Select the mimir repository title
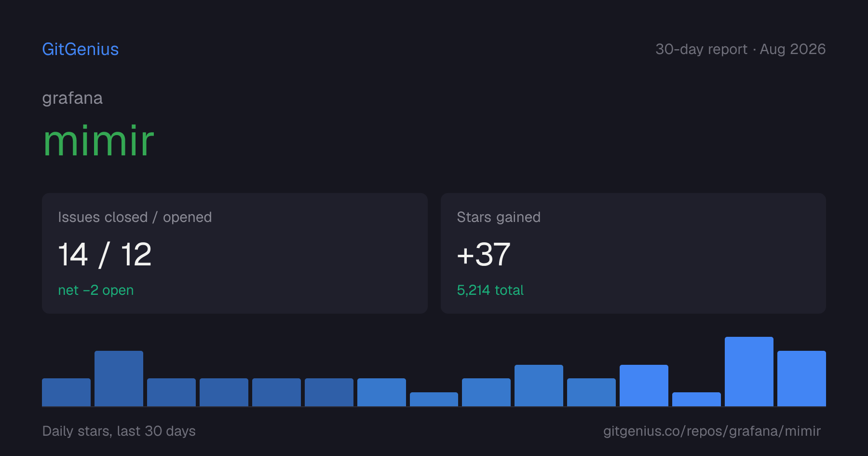868x456 pixels. point(99,141)
